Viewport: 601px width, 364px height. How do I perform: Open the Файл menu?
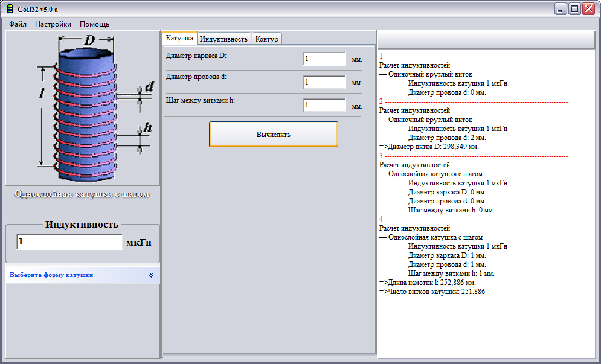tap(18, 24)
